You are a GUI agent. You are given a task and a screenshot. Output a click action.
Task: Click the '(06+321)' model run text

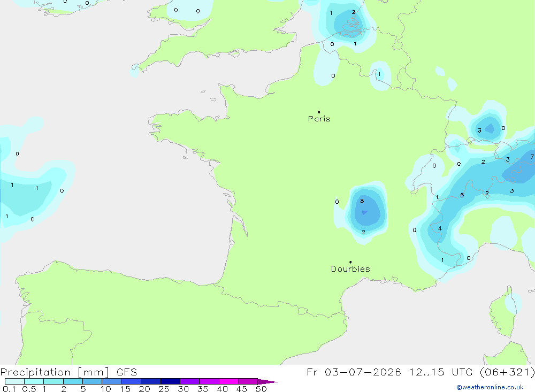tap(507, 372)
